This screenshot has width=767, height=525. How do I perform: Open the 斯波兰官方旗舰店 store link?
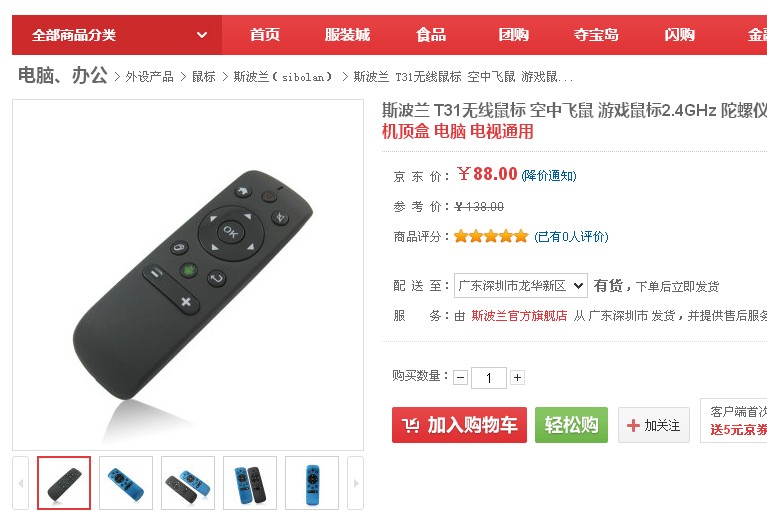519,316
